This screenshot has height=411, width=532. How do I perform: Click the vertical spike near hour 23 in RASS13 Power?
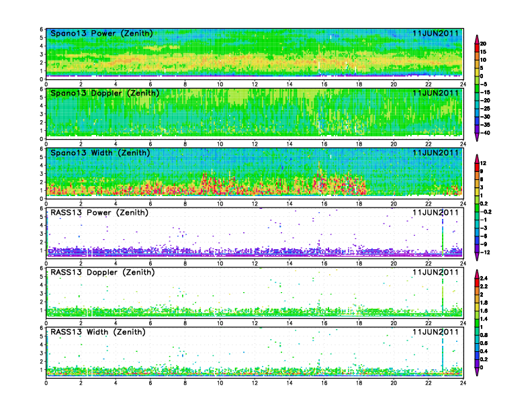point(443,234)
